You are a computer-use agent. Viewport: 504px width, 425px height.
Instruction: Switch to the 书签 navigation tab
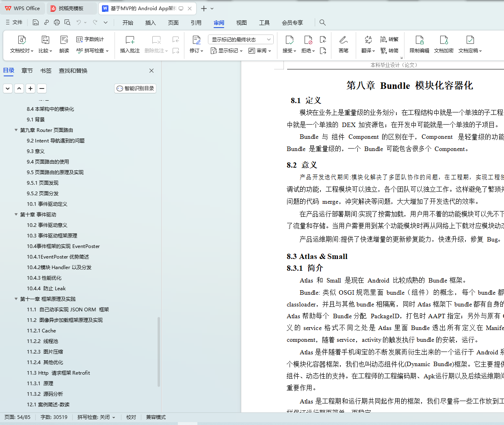coord(46,71)
